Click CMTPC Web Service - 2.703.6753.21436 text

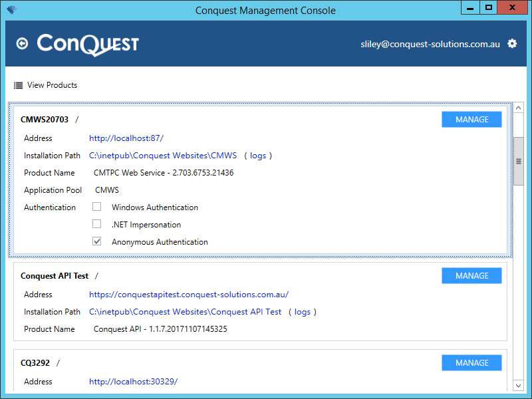point(164,173)
